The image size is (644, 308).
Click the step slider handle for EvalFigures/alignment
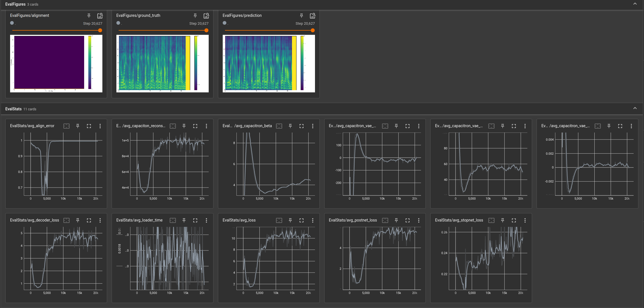(x=100, y=30)
